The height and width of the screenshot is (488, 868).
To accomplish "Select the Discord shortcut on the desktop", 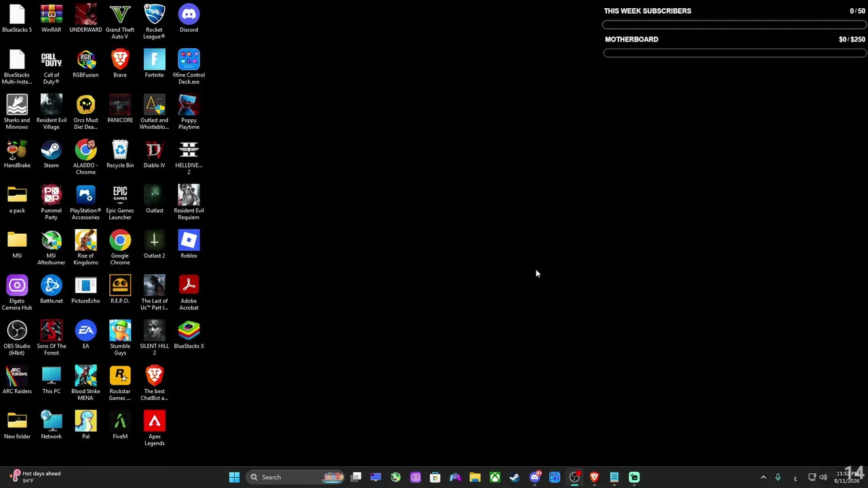I will pos(189,18).
